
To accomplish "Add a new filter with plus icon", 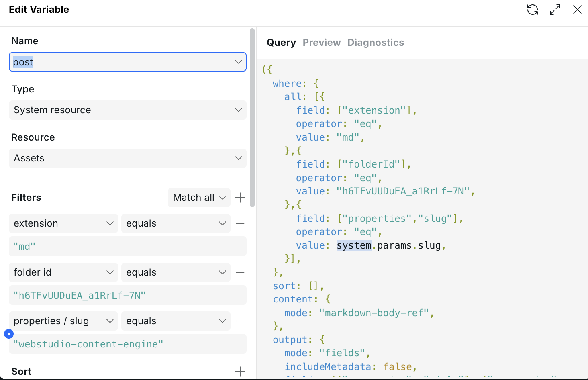I will click(x=240, y=198).
